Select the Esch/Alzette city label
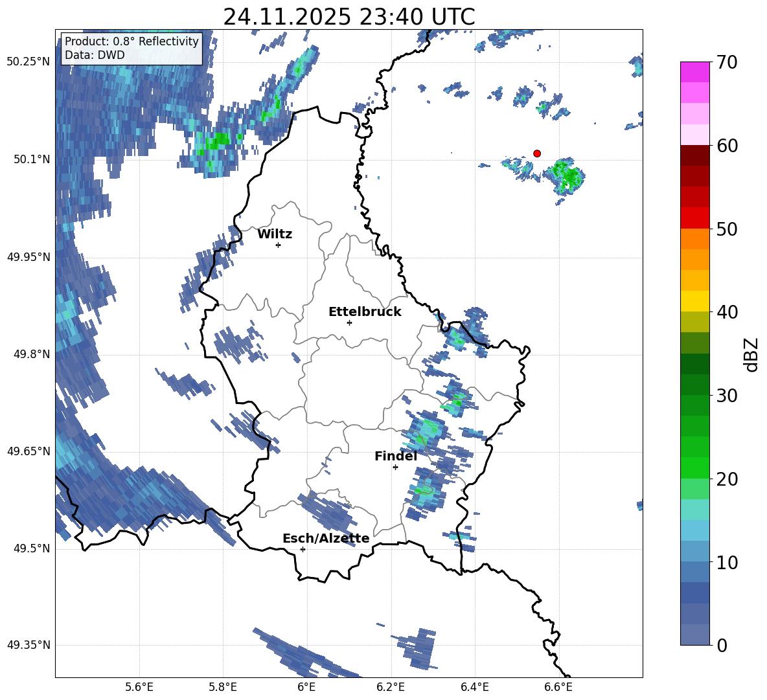The width and height of the screenshot is (767, 700). 326,539
